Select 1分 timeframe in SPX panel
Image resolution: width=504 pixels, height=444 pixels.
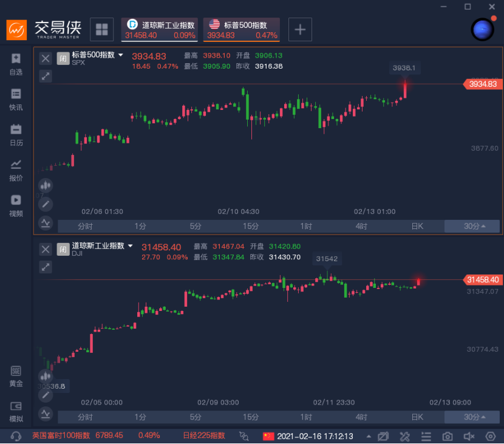point(140,226)
